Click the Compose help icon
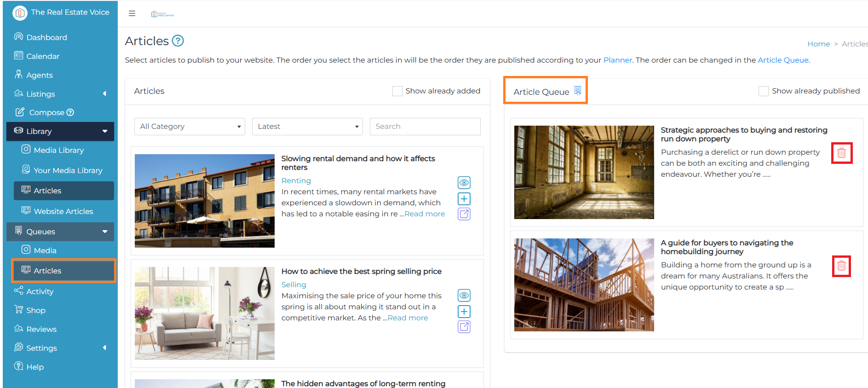Screen dimensions: 868x388 click(x=70, y=112)
